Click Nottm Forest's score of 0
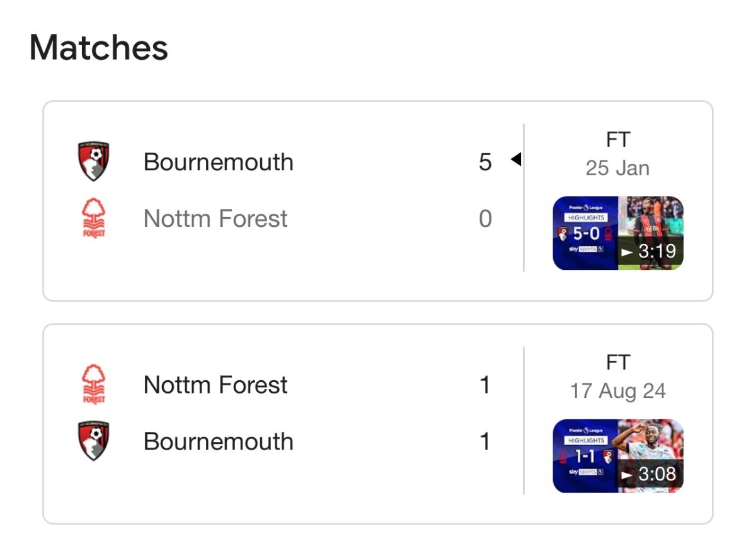The width and height of the screenshot is (756, 553). 485,219
